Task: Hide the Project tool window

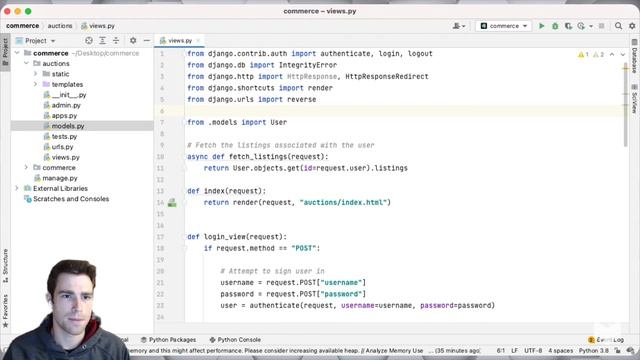Action: 147,40
